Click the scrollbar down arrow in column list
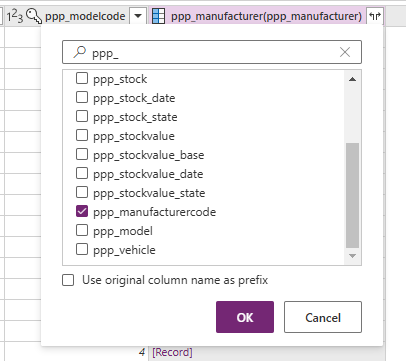Screen dimensions: 406x361 point(352,256)
